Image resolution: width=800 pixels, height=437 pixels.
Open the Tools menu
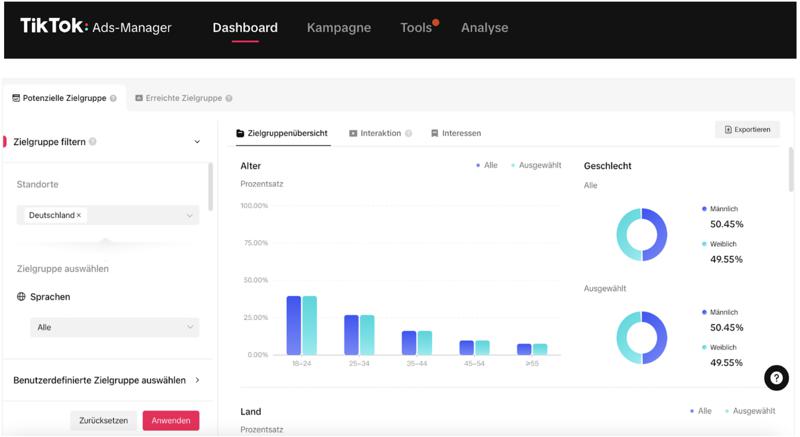416,28
